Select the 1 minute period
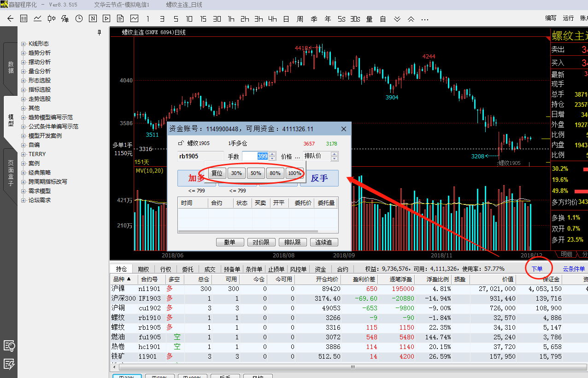The width and height of the screenshot is (588, 378). click(148, 19)
